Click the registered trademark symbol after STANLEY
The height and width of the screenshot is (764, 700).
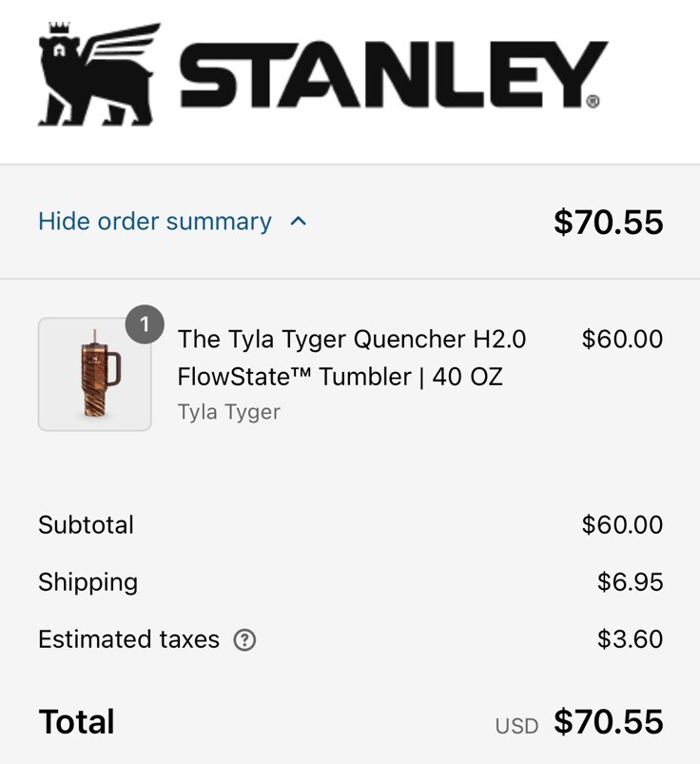593,101
